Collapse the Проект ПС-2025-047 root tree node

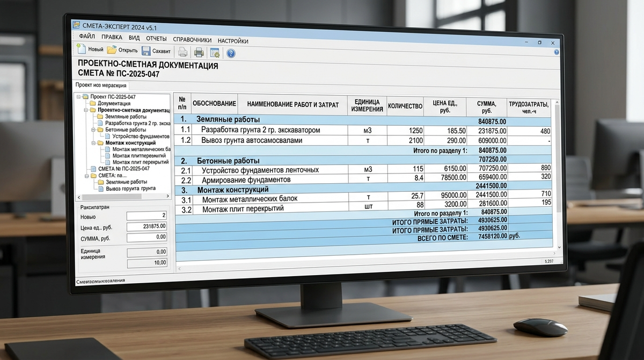pos(78,97)
